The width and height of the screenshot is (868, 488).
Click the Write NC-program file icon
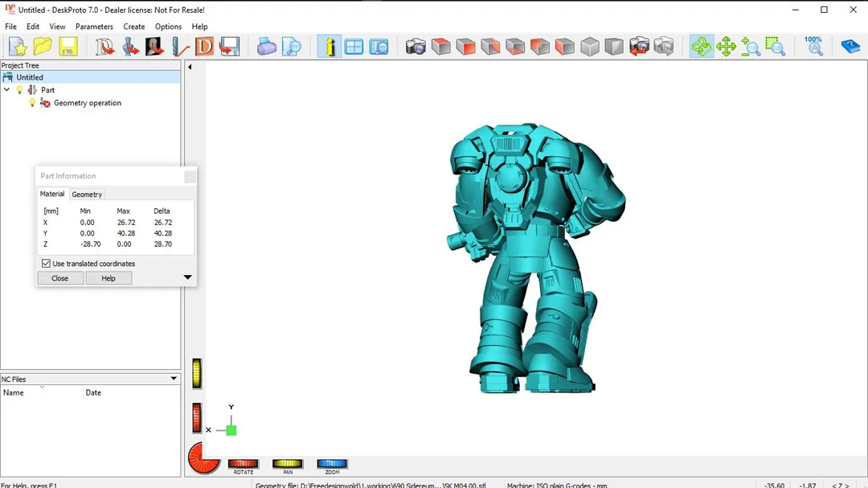tap(229, 47)
